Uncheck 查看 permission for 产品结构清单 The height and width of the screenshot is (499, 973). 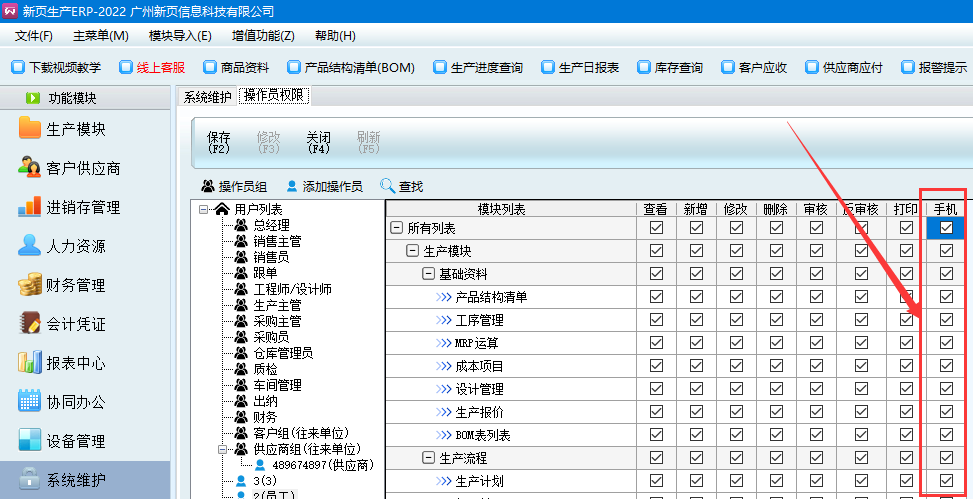click(656, 297)
